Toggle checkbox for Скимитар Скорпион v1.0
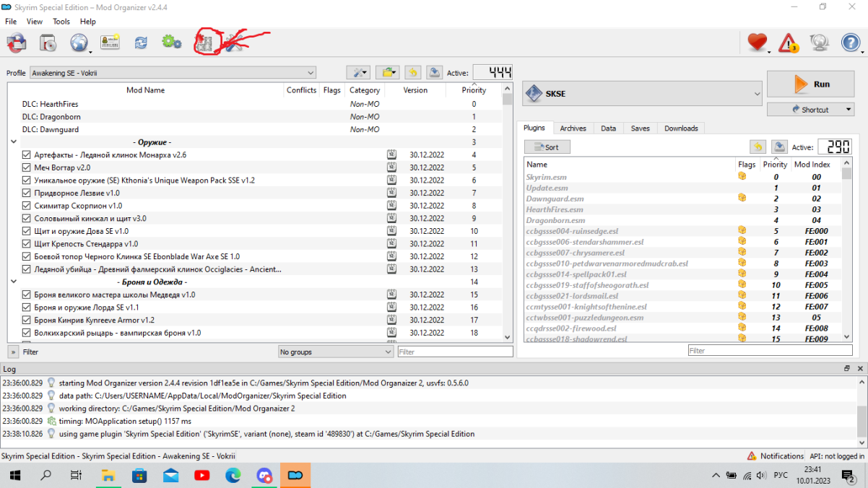 pos(27,206)
